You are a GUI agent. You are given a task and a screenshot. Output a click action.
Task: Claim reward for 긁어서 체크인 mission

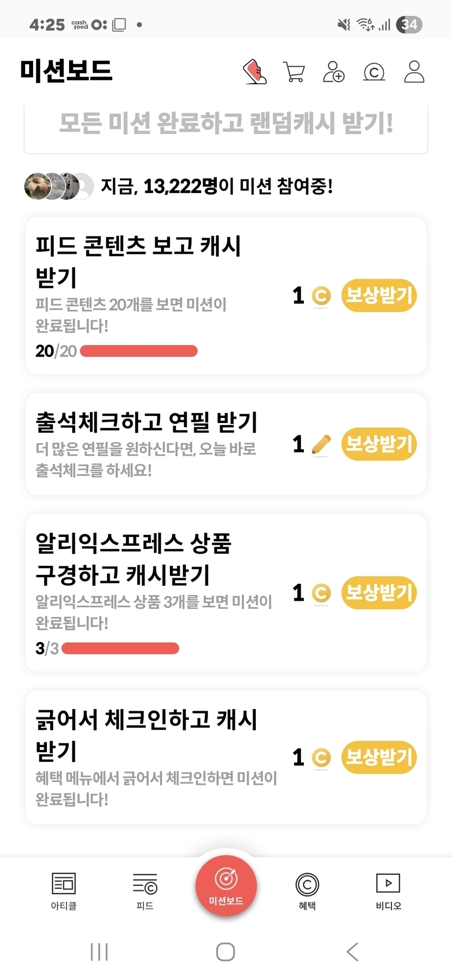tap(379, 757)
